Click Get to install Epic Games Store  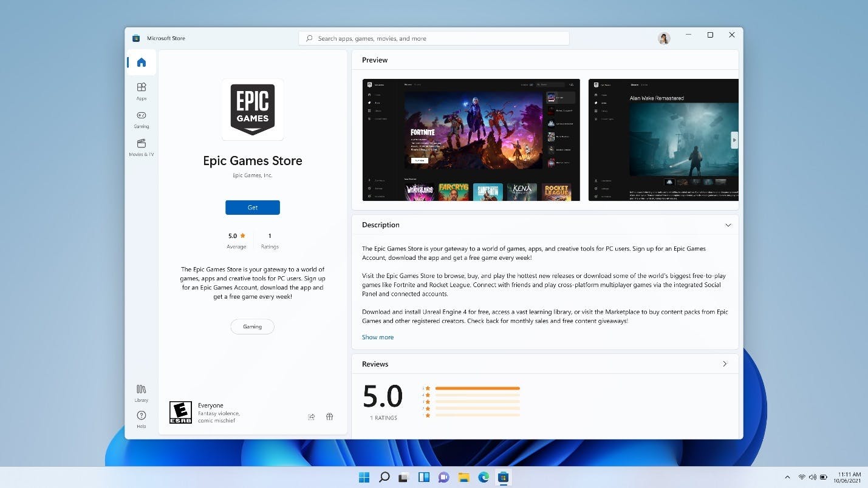pos(252,207)
